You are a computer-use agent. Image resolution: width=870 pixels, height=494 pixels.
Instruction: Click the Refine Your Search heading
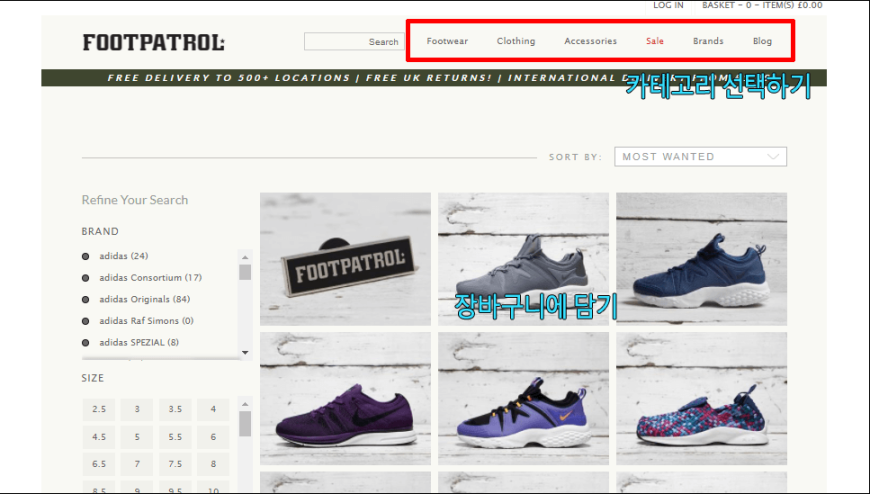point(135,200)
